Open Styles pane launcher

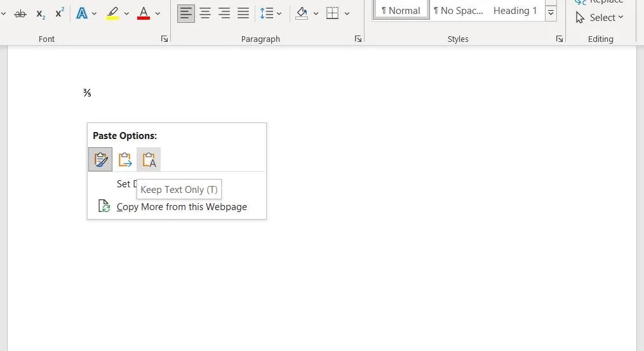tap(560, 39)
